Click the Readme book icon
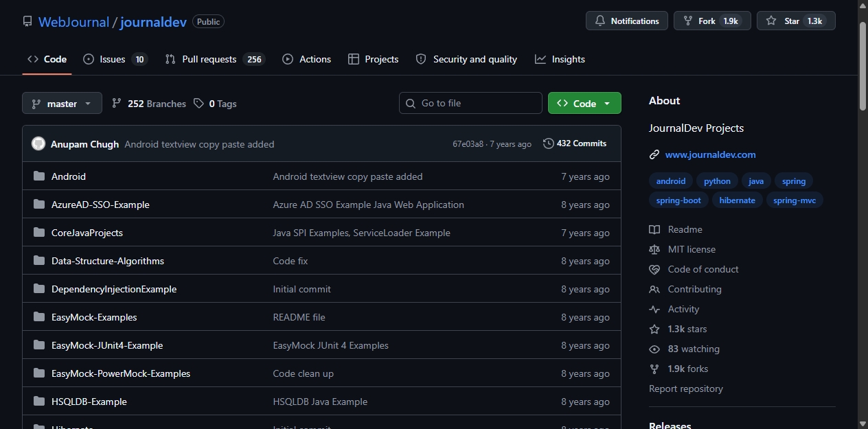 click(654, 229)
